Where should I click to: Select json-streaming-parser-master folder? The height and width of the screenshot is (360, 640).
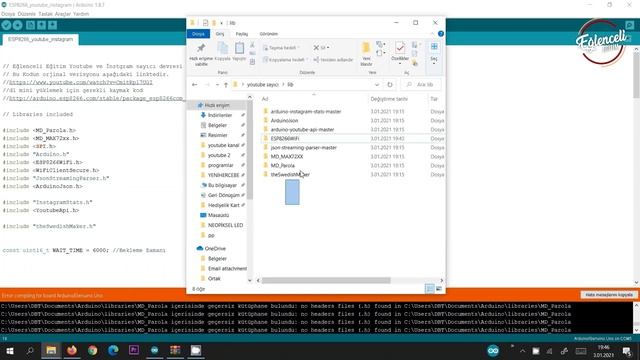click(x=304, y=147)
